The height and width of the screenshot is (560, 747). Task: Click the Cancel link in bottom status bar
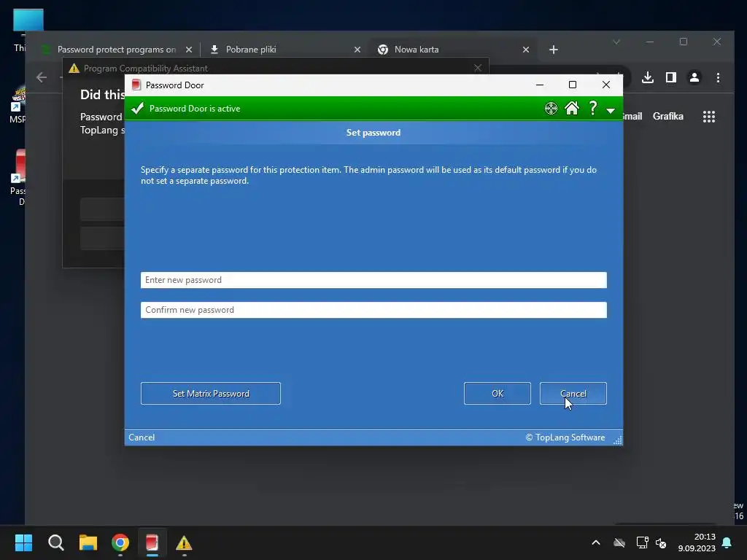coord(142,437)
